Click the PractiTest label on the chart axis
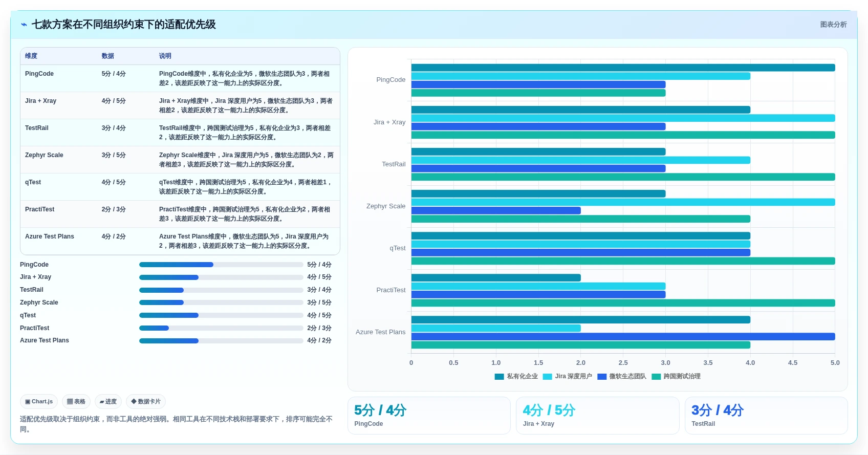This screenshot has height=455, width=868. point(391,290)
